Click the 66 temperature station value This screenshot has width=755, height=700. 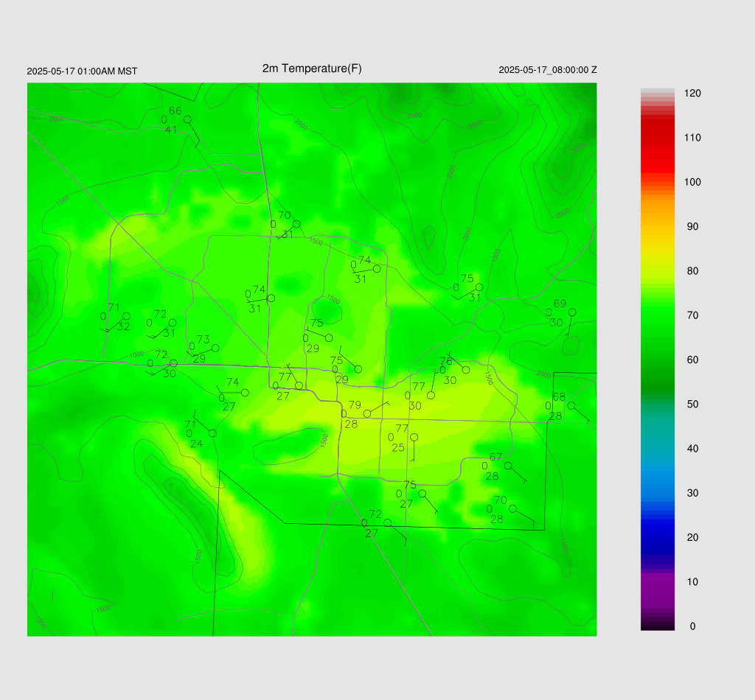pos(175,111)
